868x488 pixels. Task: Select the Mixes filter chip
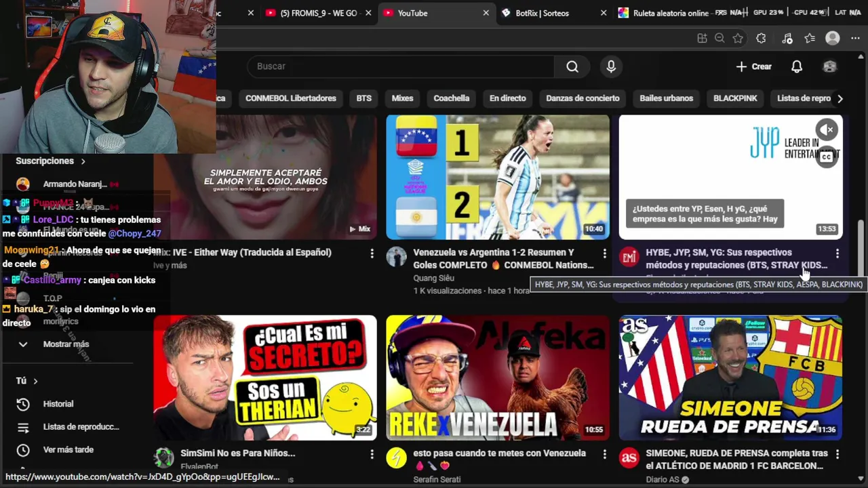coord(402,98)
